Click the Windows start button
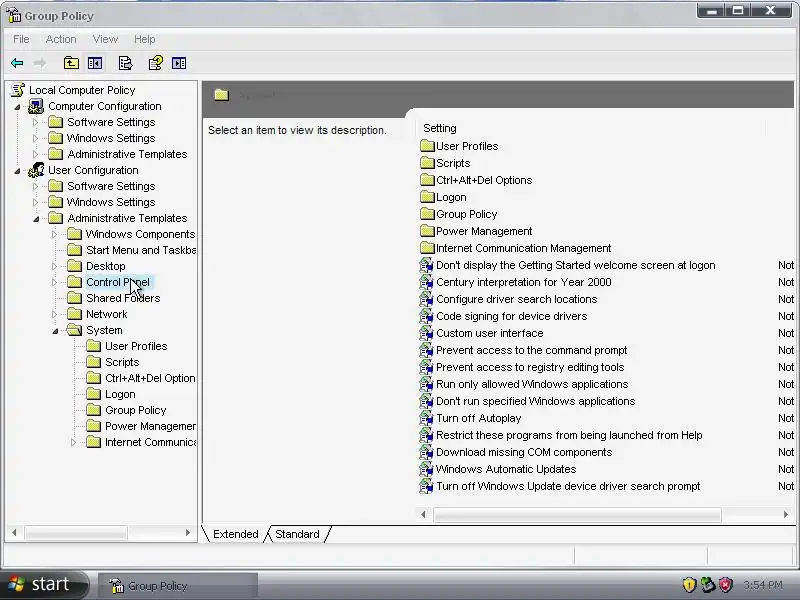The width and height of the screenshot is (800, 600). pyautogui.click(x=43, y=585)
